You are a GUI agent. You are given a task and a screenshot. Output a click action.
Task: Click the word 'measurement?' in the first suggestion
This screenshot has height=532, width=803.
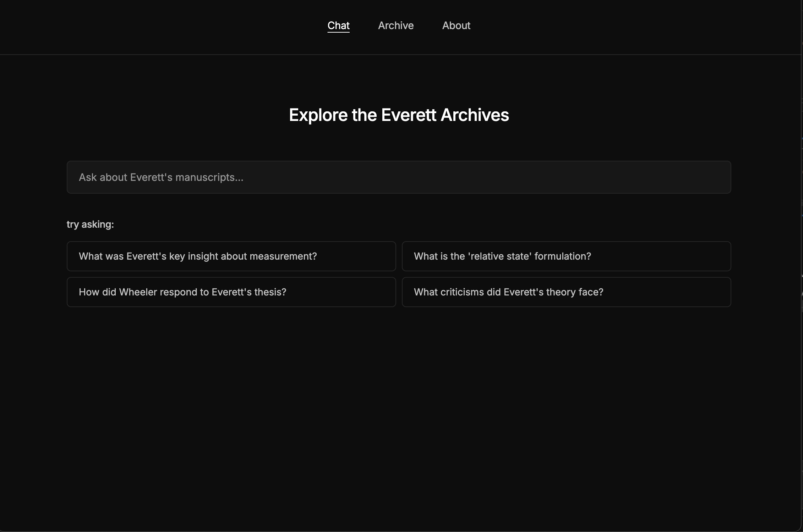(283, 256)
